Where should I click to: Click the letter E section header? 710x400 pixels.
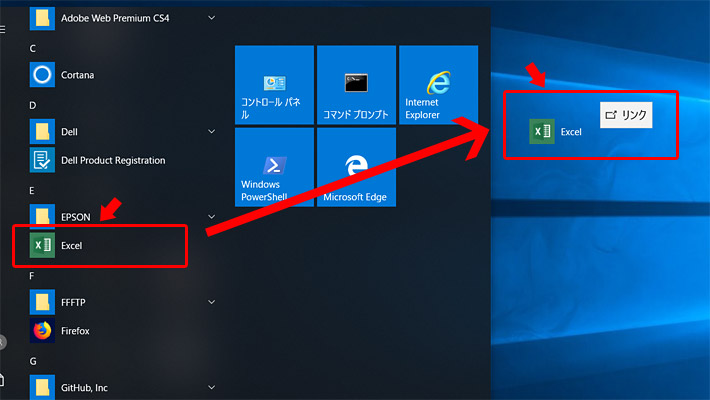tap(32, 191)
